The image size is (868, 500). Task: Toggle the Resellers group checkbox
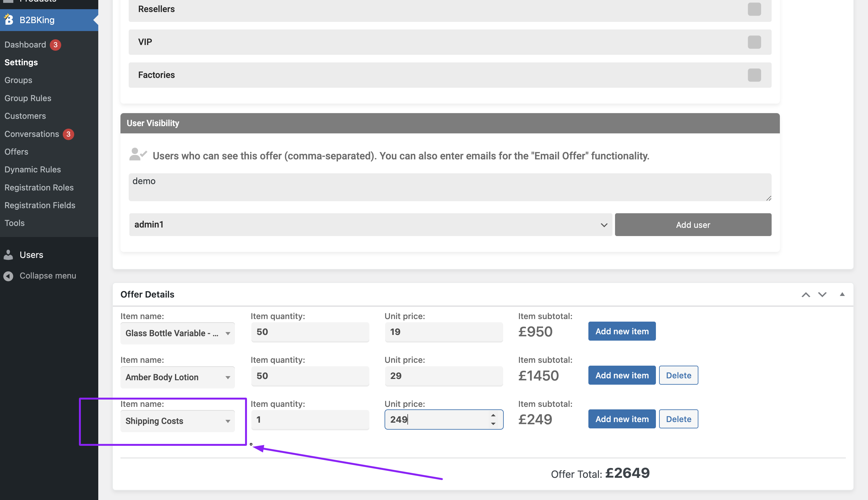(754, 9)
